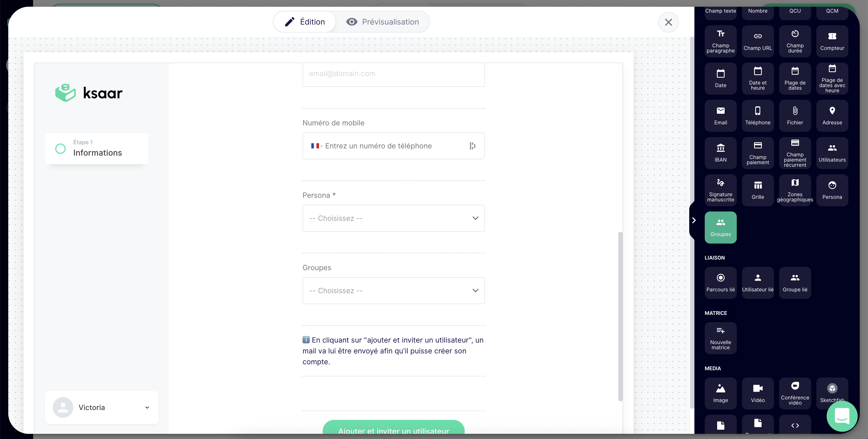The width and height of the screenshot is (868, 439).
Task: Insert an Image media element
Action: [x=720, y=393]
